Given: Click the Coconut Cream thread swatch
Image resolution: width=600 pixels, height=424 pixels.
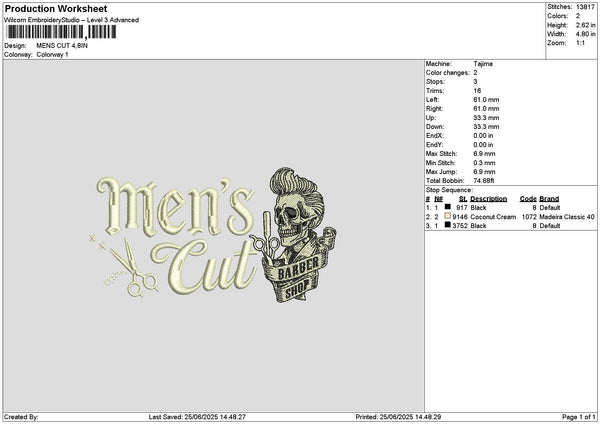Looking at the screenshot, I should pyautogui.click(x=447, y=216).
